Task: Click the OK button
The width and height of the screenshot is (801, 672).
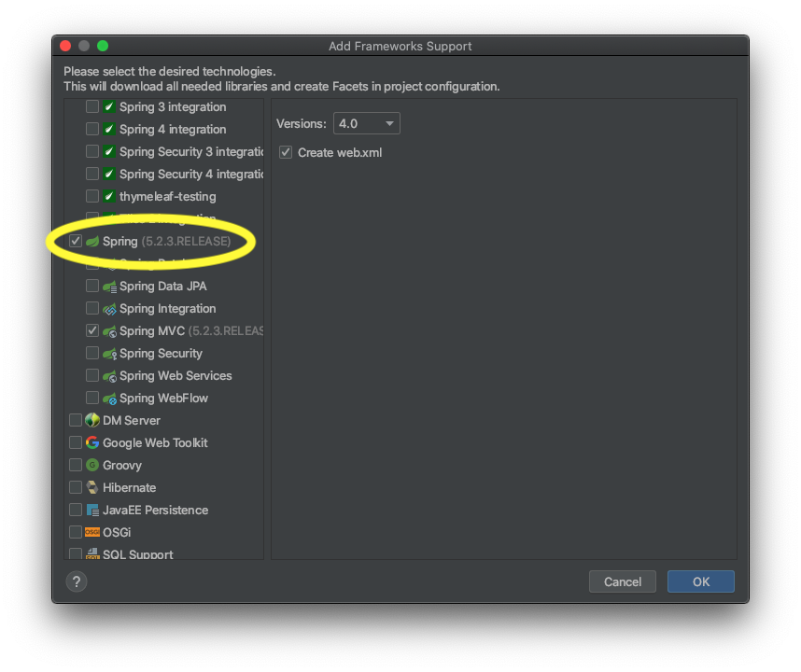Action: click(x=701, y=581)
